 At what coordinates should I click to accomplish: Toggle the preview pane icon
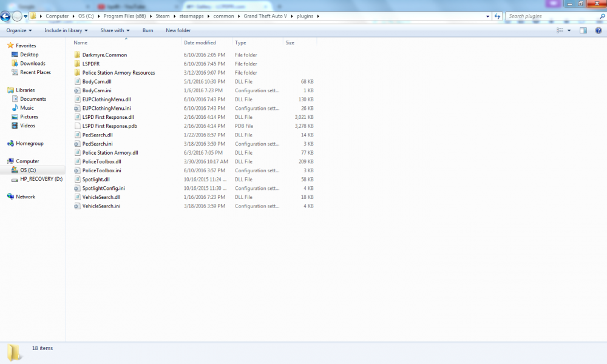(583, 30)
